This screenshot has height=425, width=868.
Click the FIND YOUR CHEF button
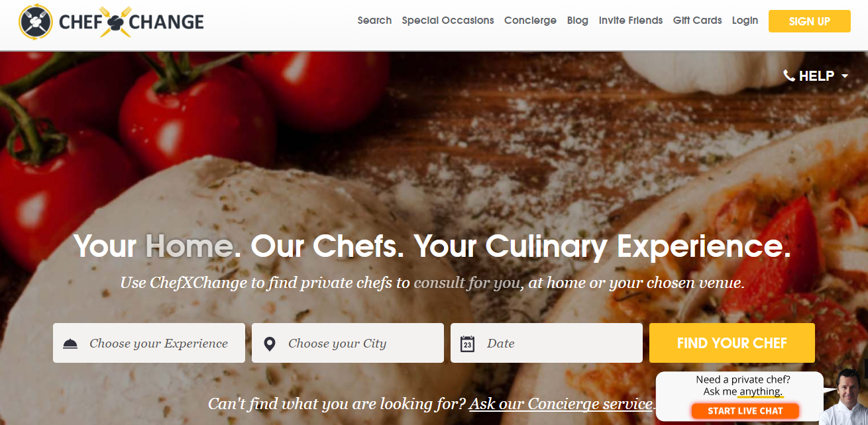point(732,343)
